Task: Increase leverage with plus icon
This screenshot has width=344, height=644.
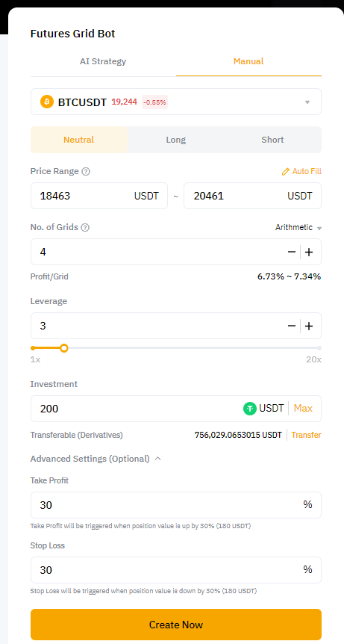Action: (309, 326)
